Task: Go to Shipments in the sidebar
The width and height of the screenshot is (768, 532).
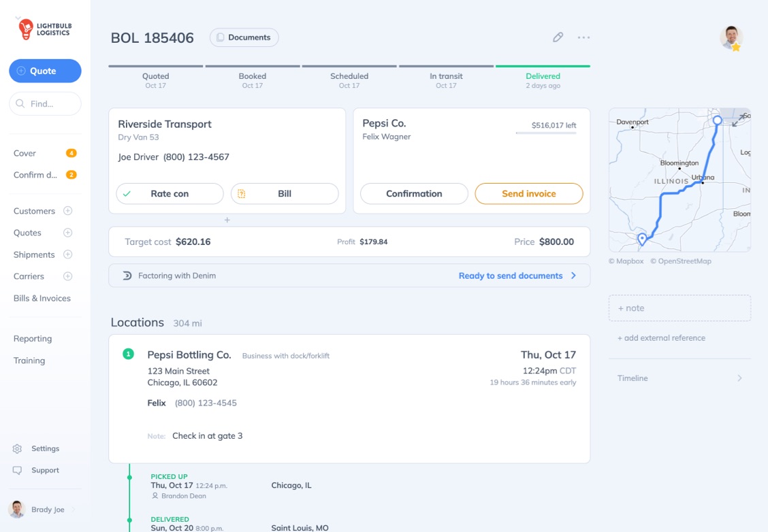Action: point(34,254)
